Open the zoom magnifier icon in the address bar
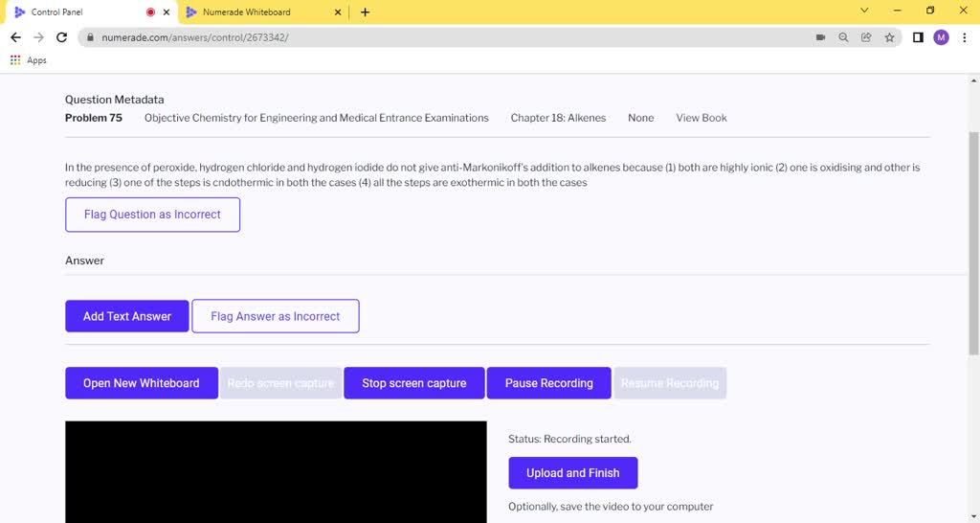Image resolution: width=980 pixels, height=523 pixels. click(843, 37)
